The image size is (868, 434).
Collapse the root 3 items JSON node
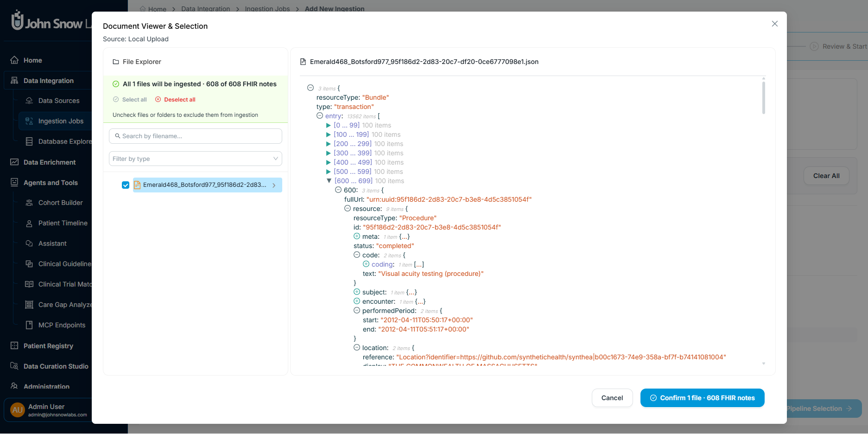[310, 88]
